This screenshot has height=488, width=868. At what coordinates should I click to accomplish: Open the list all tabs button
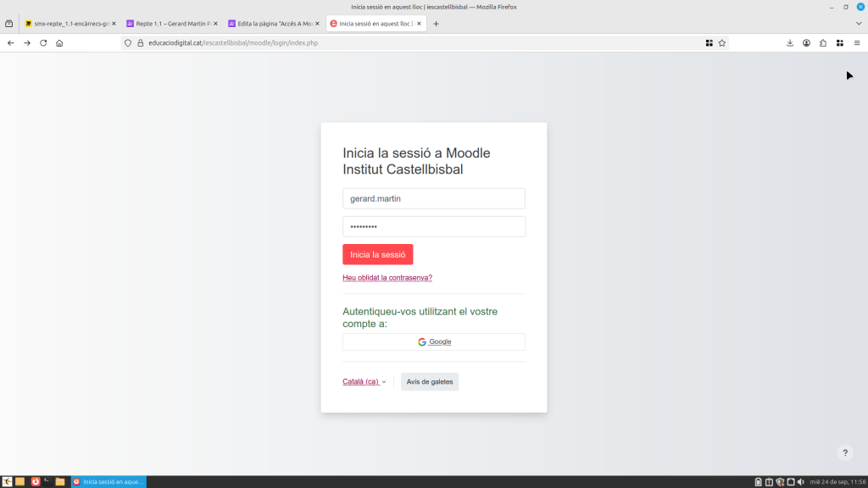(x=9, y=24)
